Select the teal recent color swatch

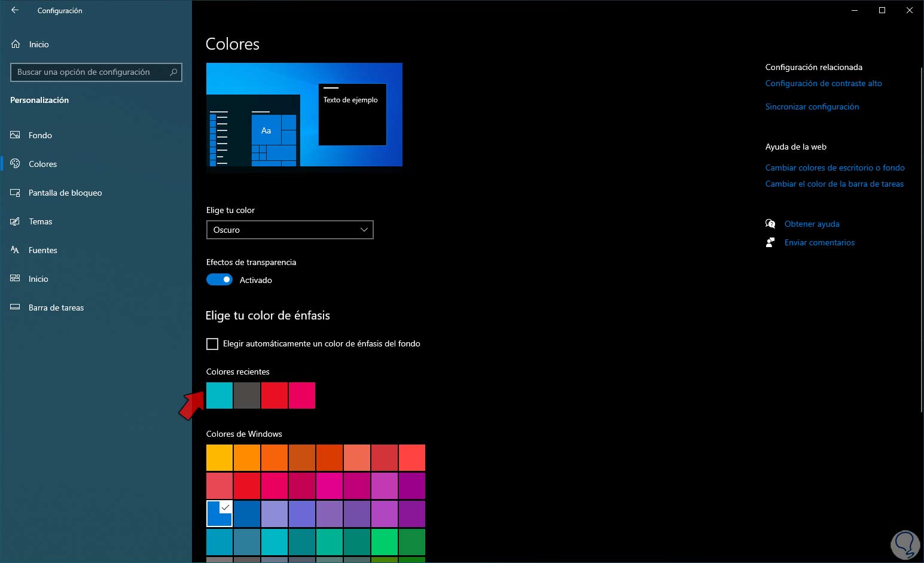pyautogui.click(x=219, y=395)
